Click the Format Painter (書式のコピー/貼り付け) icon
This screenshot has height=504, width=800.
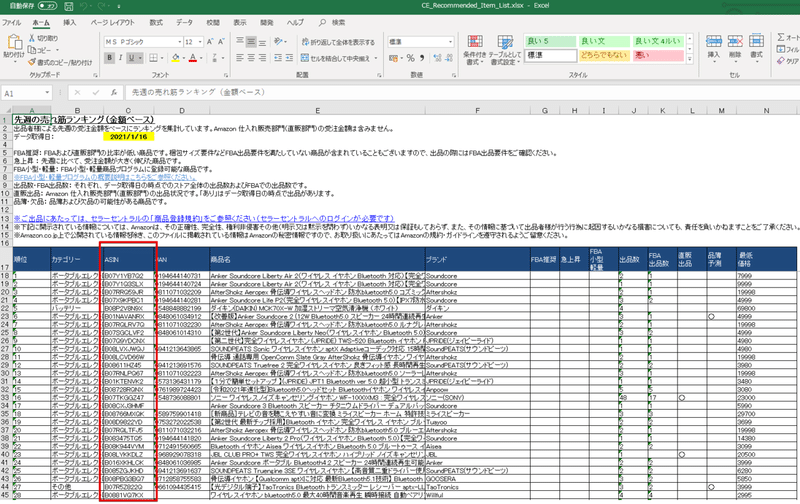coord(32,62)
